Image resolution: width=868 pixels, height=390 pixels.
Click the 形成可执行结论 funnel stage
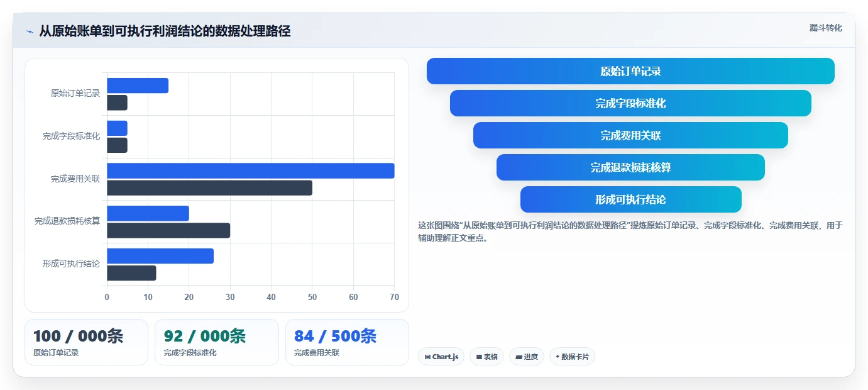pyautogui.click(x=630, y=199)
